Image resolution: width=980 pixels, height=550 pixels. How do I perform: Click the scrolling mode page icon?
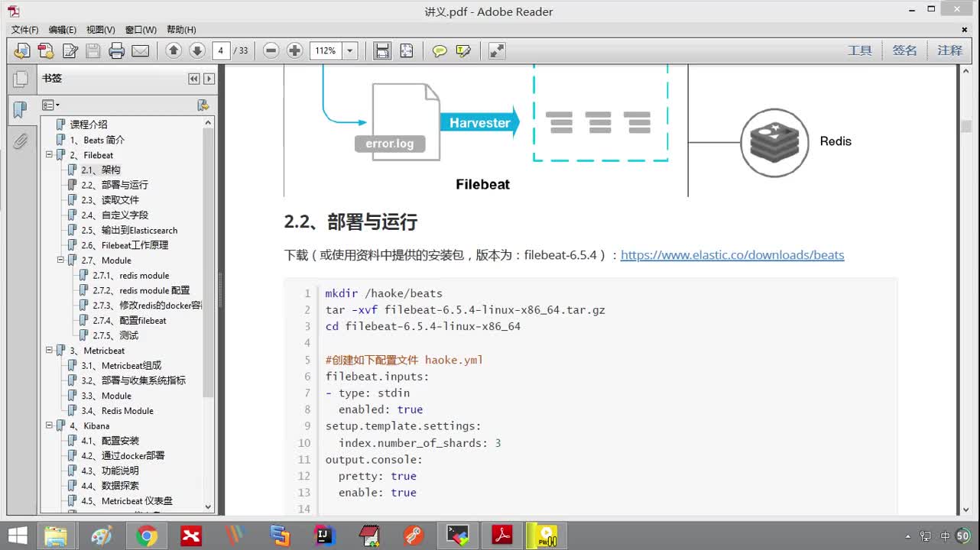381,51
